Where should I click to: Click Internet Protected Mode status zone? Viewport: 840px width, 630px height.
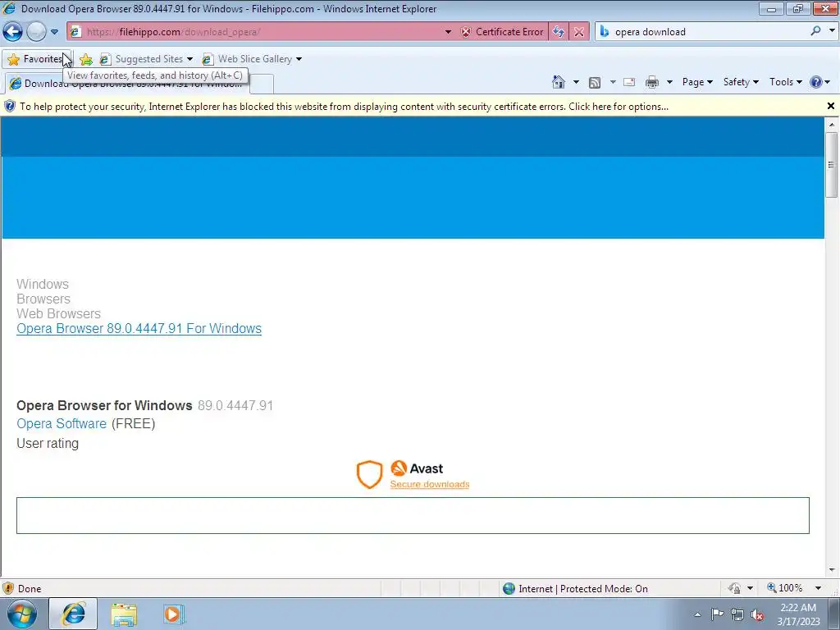(x=576, y=589)
